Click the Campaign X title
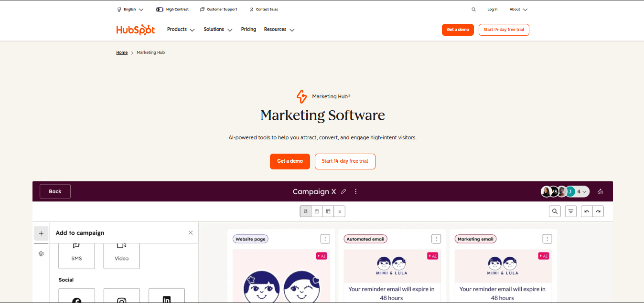The image size is (644, 303). (x=314, y=191)
